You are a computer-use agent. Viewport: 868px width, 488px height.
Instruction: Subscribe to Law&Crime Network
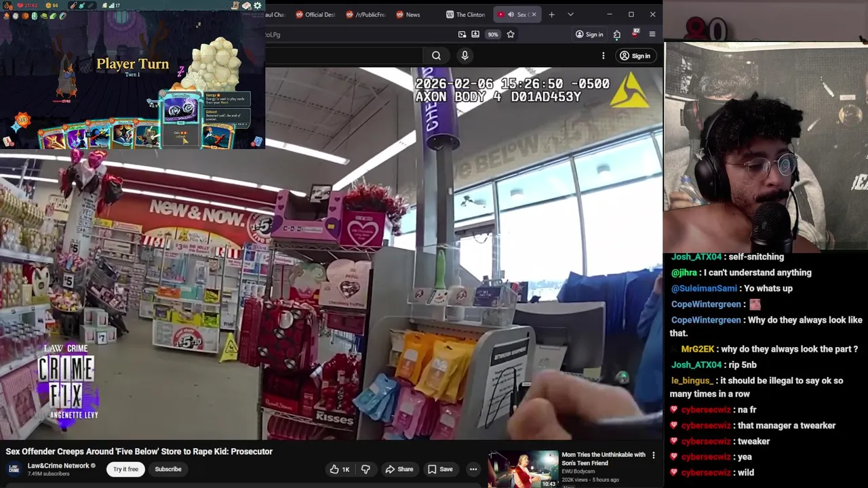168,469
